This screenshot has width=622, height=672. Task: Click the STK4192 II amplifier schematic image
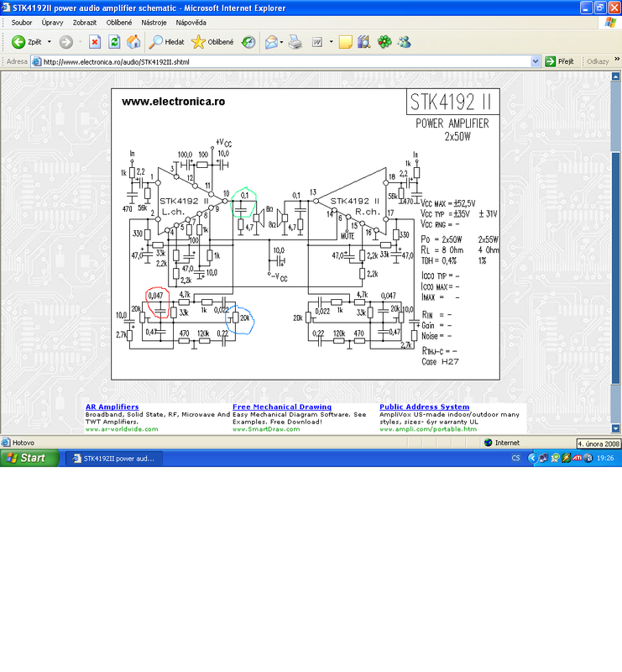[x=306, y=234]
